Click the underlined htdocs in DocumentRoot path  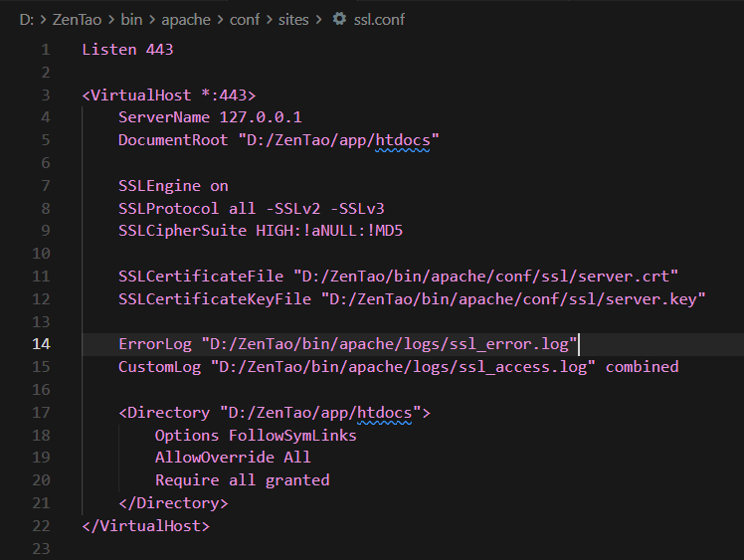[402, 140]
